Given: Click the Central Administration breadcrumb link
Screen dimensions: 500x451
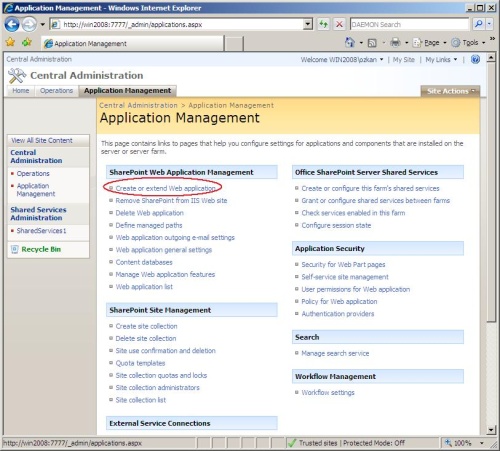Looking at the screenshot, I should (138, 105).
